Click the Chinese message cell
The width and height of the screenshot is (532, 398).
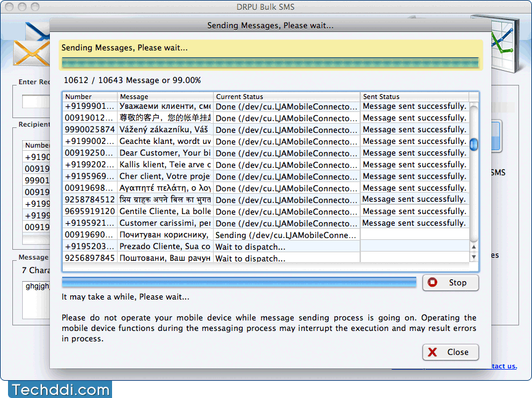tap(165, 117)
